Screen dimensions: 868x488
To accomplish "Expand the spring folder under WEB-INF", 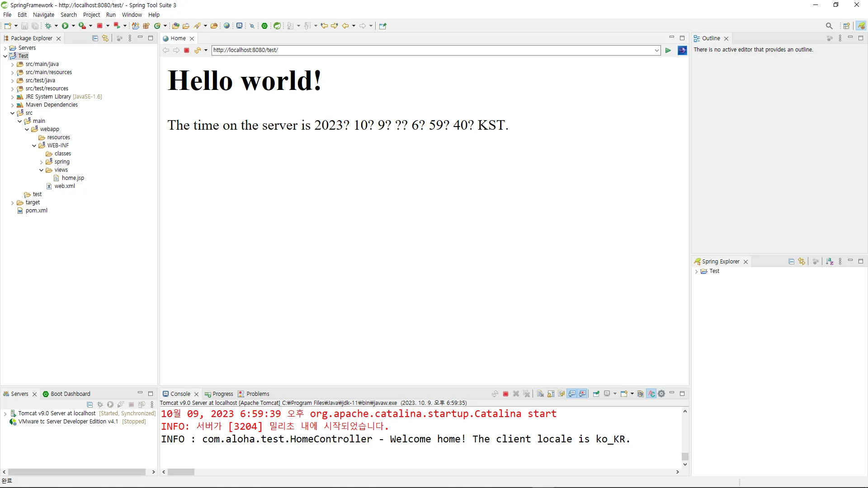I will (x=42, y=162).
